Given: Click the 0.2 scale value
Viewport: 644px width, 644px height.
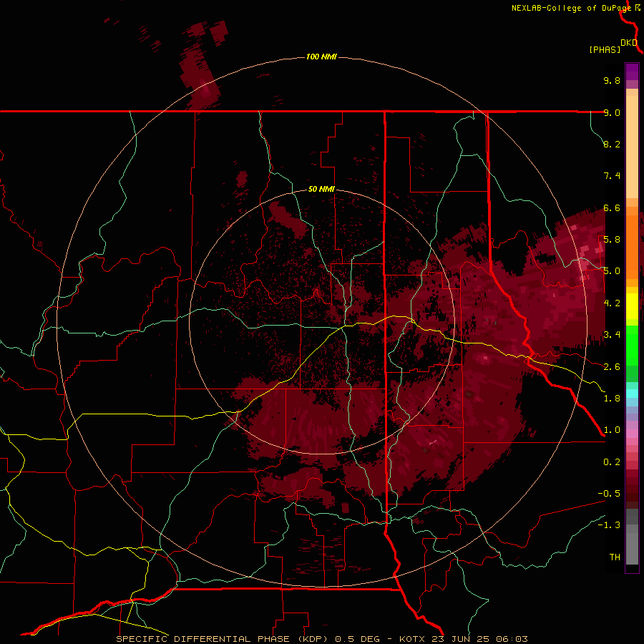Looking at the screenshot, I should click(x=612, y=462).
